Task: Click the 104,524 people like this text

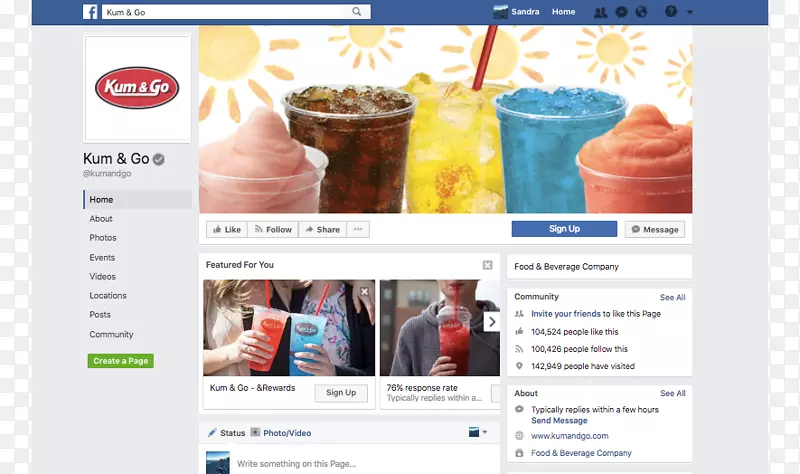Action: click(574, 332)
